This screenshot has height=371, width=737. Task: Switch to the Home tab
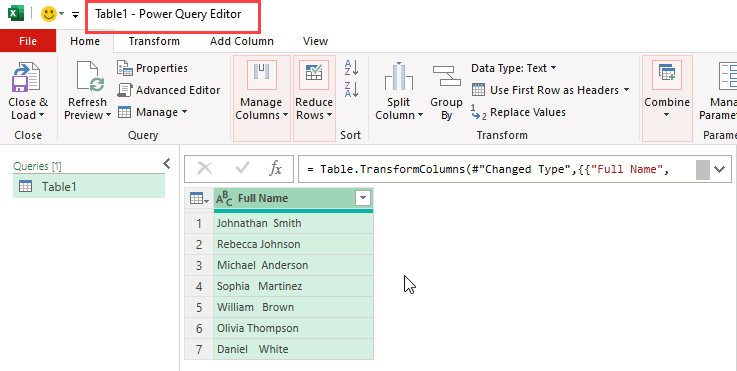click(85, 41)
